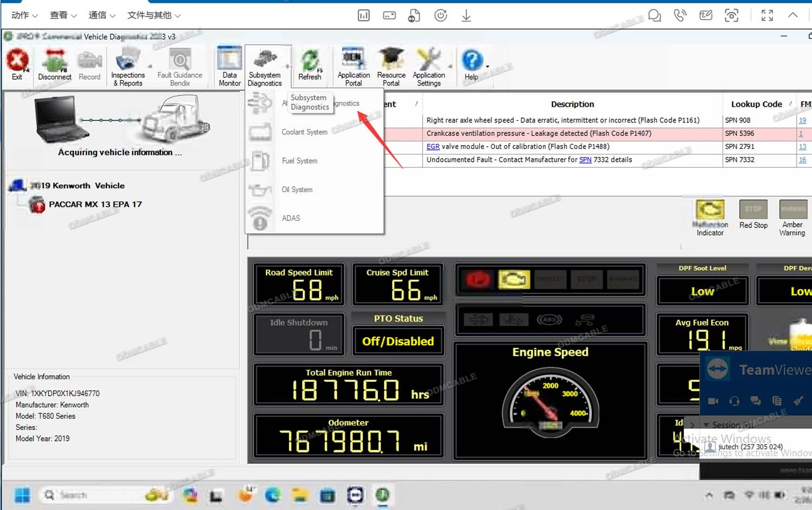This screenshot has width=812, height=510.
Task: Open the 动作 menu
Action: click(24, 15)
